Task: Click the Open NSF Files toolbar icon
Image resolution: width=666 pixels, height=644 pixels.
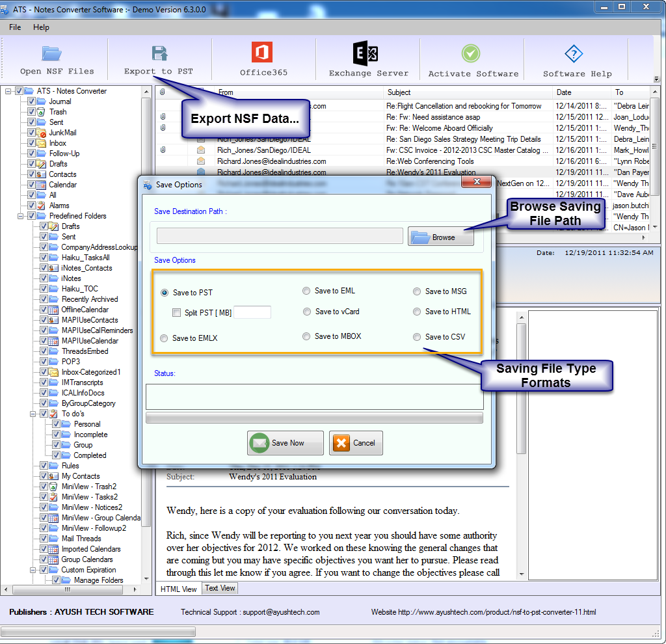Action: 51,53
